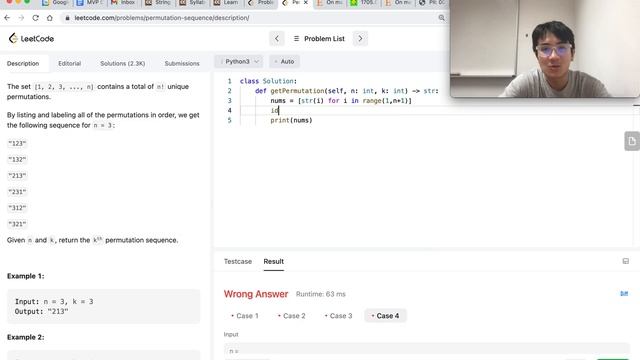This screenshot has height=360, width=640.
Task: Click the Example 2 heading
Action: click(x=25, y=337)
